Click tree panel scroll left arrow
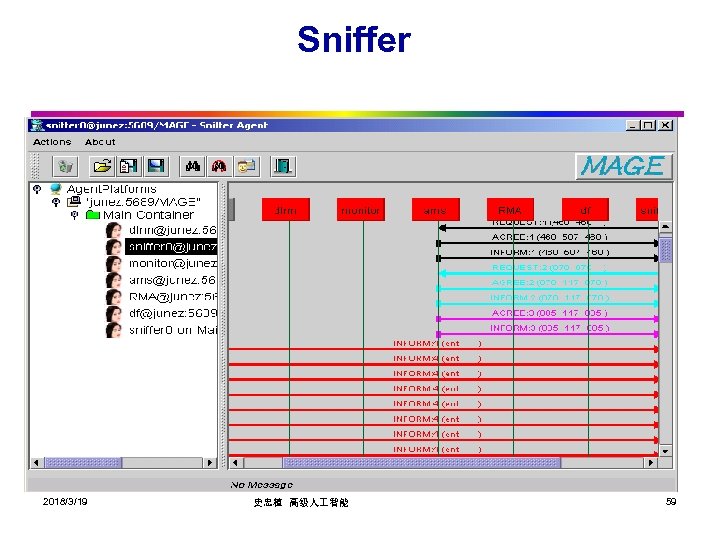This screenshot has width=720, height=540. [37, 462]
